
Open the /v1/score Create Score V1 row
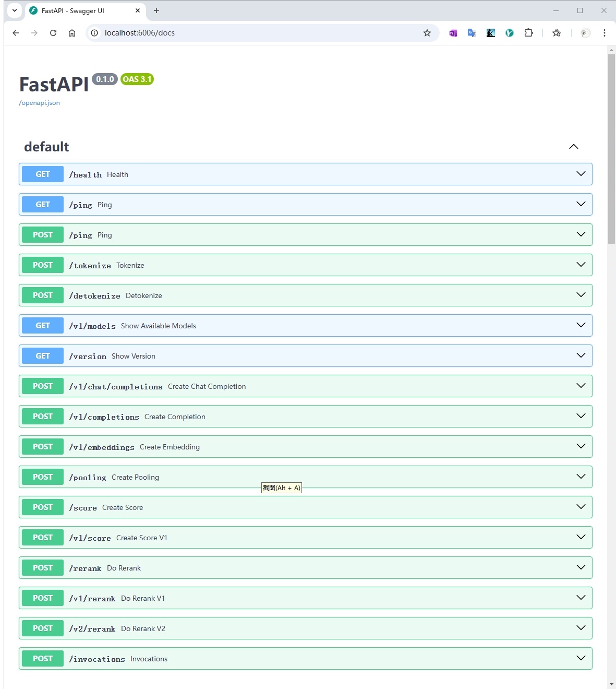point(306,538)
